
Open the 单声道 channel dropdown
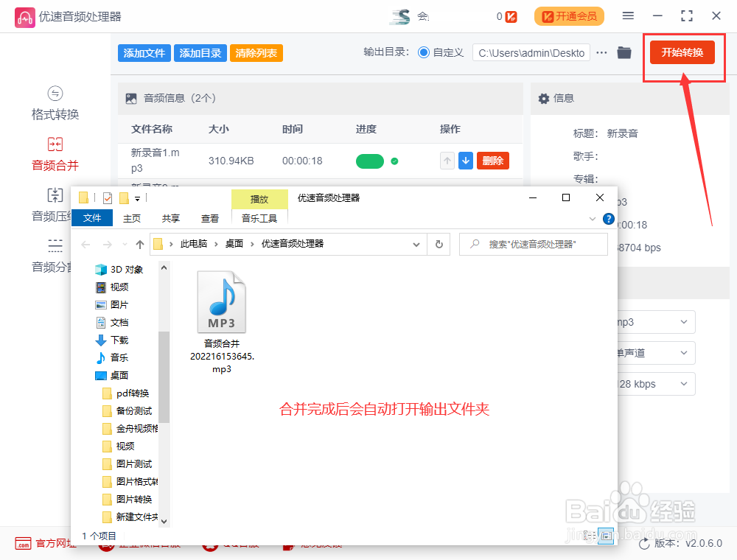pos(656,353)
